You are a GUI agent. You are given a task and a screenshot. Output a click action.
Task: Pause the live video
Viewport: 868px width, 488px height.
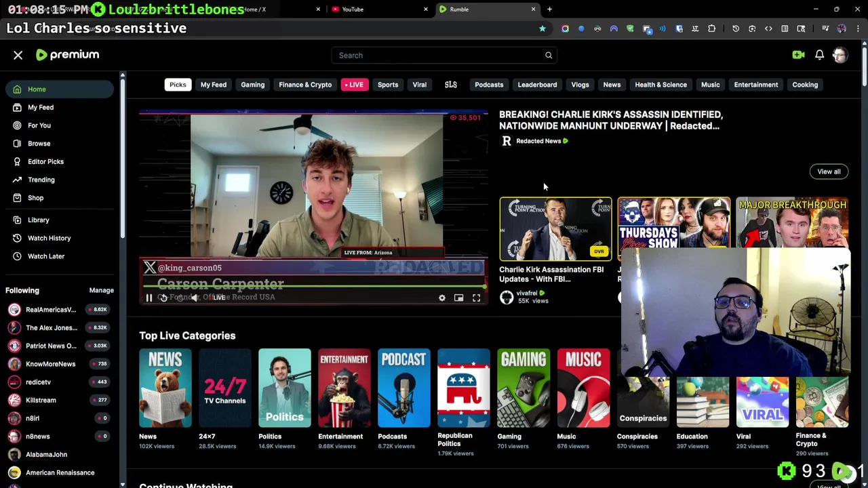[x=149, y=298]
